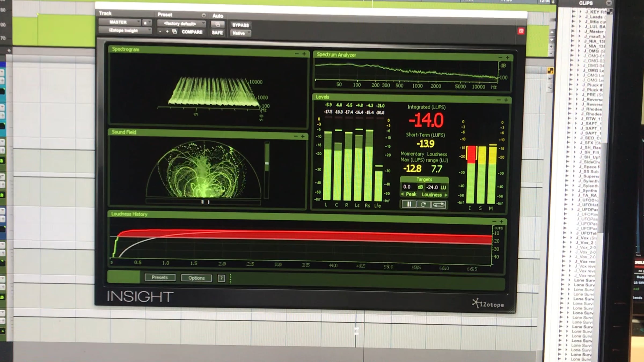Click the track-height plus button left of Clips
The width and height of the screenshot is (644, 362).
pyautogui.click(x=551, y=46)
